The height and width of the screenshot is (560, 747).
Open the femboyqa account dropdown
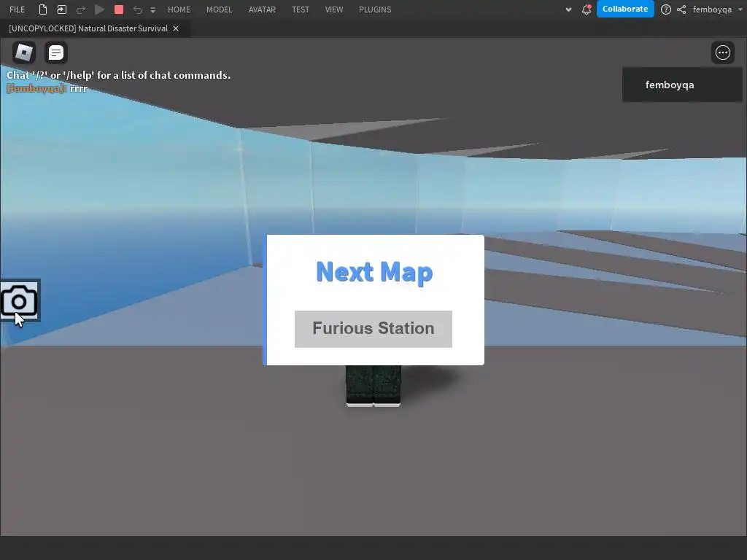pyautogui.click(x=718, y=9)
